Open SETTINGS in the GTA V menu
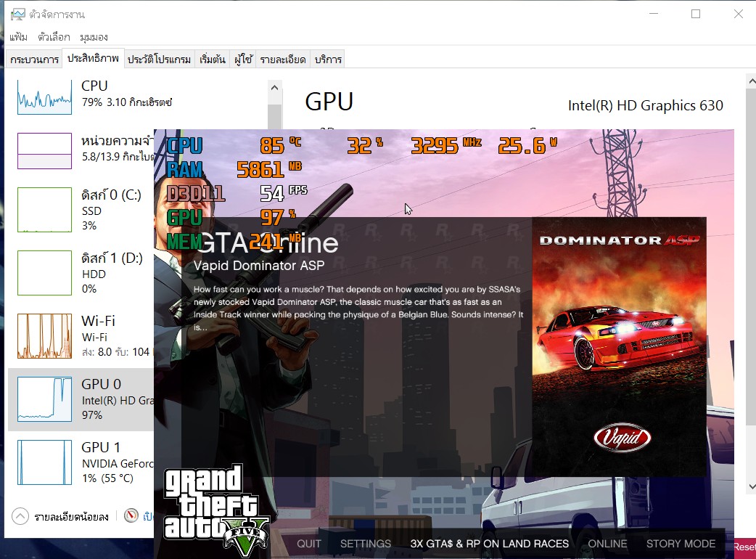 366,544
